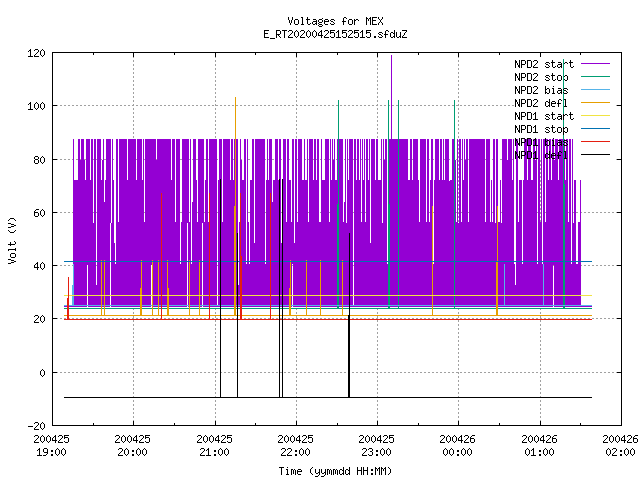This screenshot has width=640, height=480.
Task: Click the 'NPD1 start' legend label
Action: coord(544,116)
